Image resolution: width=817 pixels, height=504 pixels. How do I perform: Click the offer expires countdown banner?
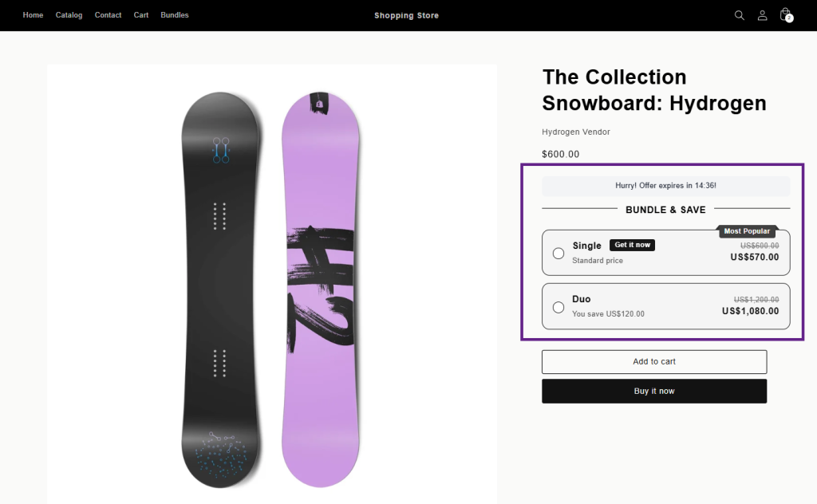pos(666,186)
